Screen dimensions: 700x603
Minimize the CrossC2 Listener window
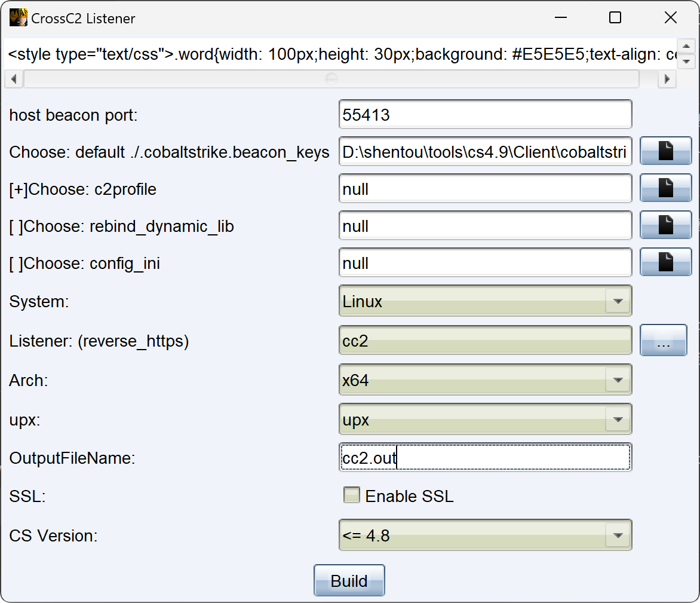coord(561,18)
